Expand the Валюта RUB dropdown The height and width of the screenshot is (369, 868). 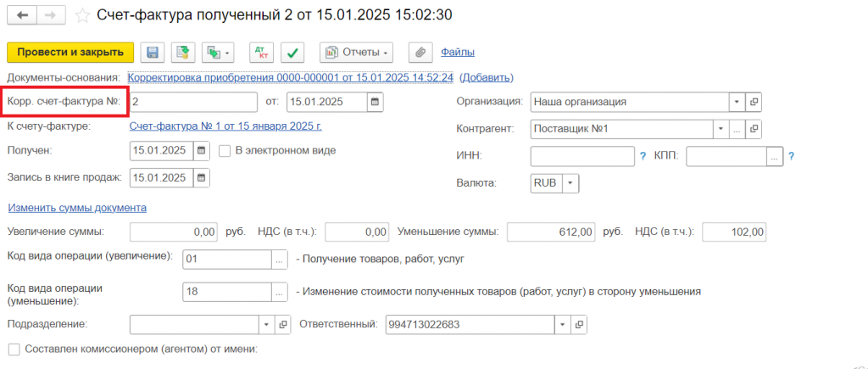click(x=570, y=182)
